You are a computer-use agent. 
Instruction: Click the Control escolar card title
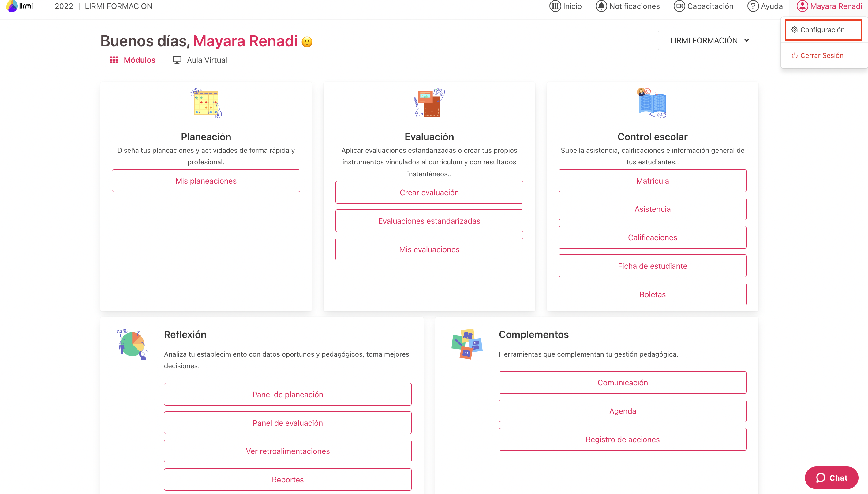[652, 137]
